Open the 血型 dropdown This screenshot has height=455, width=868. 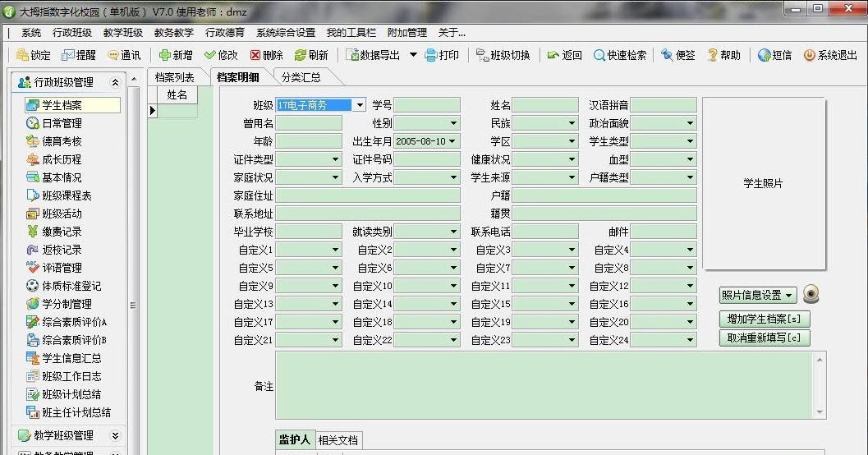(x=691, y=159)
